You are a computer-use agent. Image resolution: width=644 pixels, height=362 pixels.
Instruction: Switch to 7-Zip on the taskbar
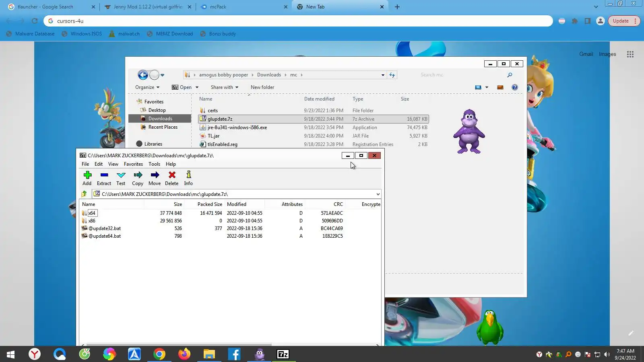283,354
